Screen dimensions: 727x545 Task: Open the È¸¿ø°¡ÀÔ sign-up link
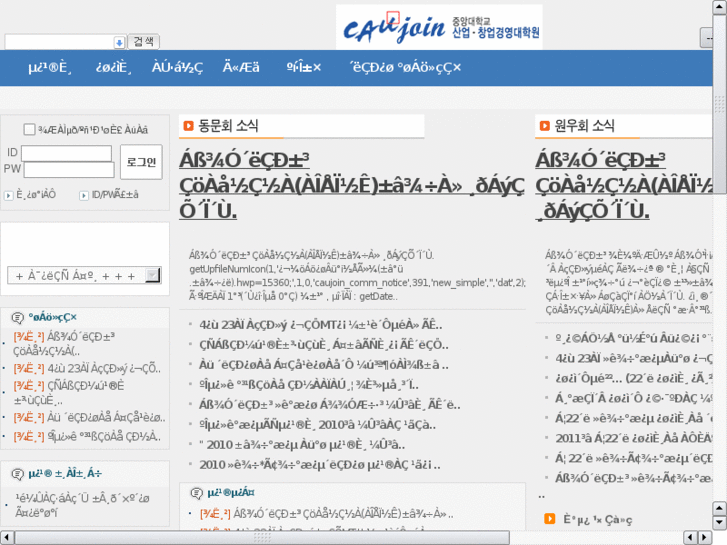tap(36, 195)
